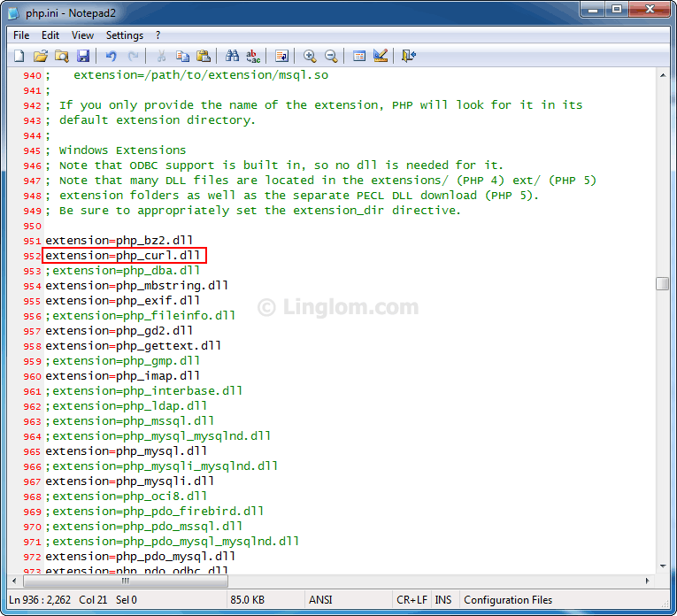Viewport: 677px width, 616px height.
Task: Open the Select Scheme icon
Action: (x=359, y=56)
